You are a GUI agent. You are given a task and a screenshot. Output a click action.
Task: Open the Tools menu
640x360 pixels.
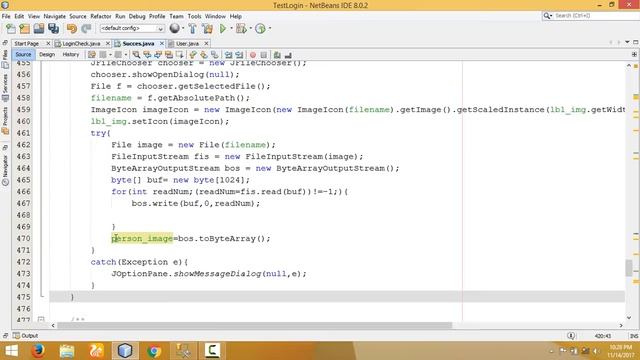click(194, 16)
